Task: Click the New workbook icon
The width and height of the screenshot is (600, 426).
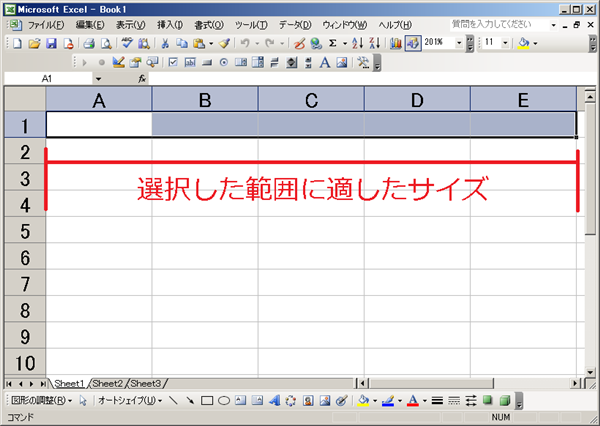Action: 17,43
